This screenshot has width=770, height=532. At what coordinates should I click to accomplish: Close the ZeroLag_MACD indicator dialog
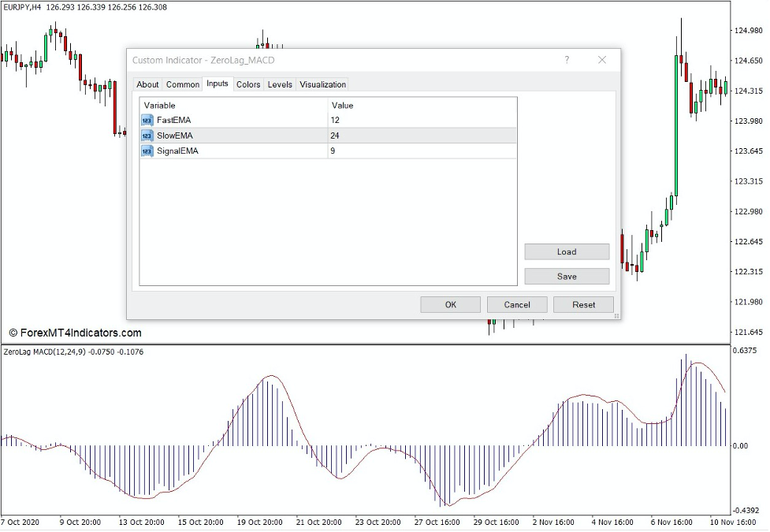602,60
